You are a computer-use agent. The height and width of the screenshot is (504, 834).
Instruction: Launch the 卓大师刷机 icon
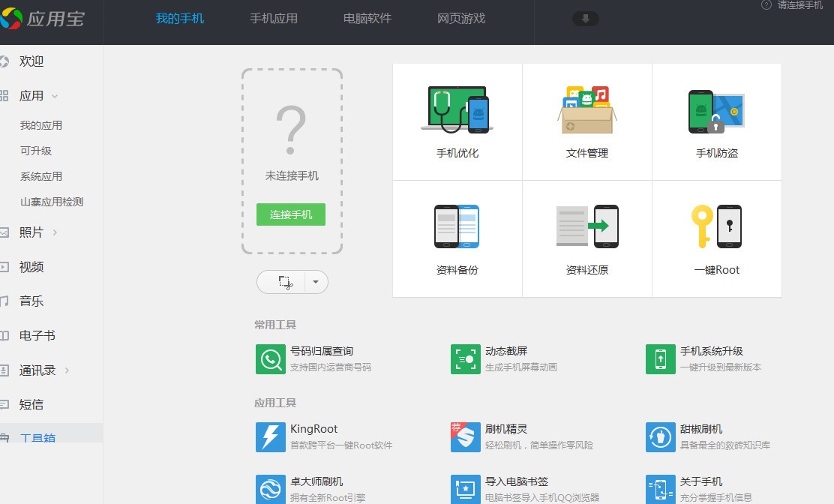[x=270, y=489]
